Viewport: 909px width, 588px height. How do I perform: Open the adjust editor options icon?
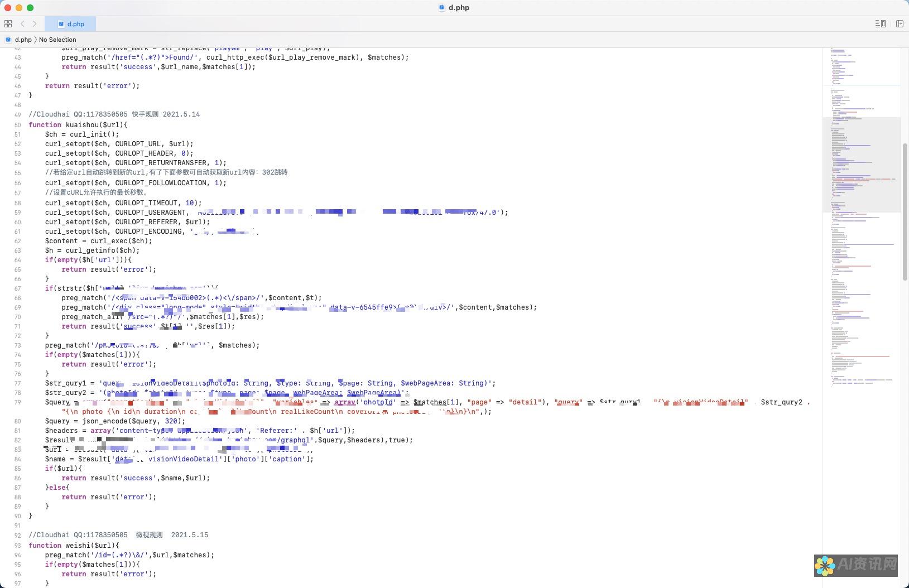[880, 23]
